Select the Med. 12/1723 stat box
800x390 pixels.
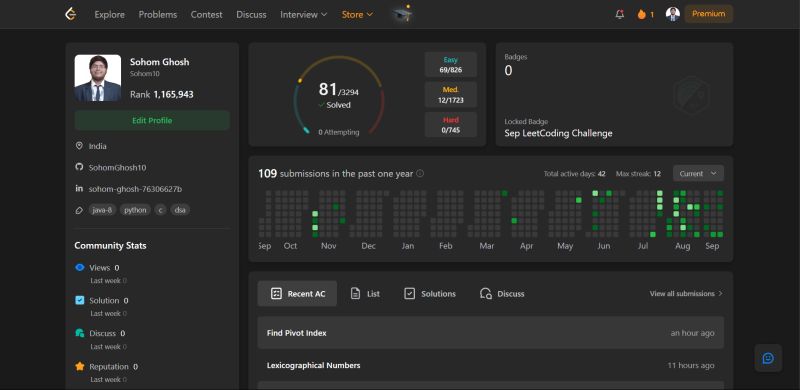coord(451,94)
